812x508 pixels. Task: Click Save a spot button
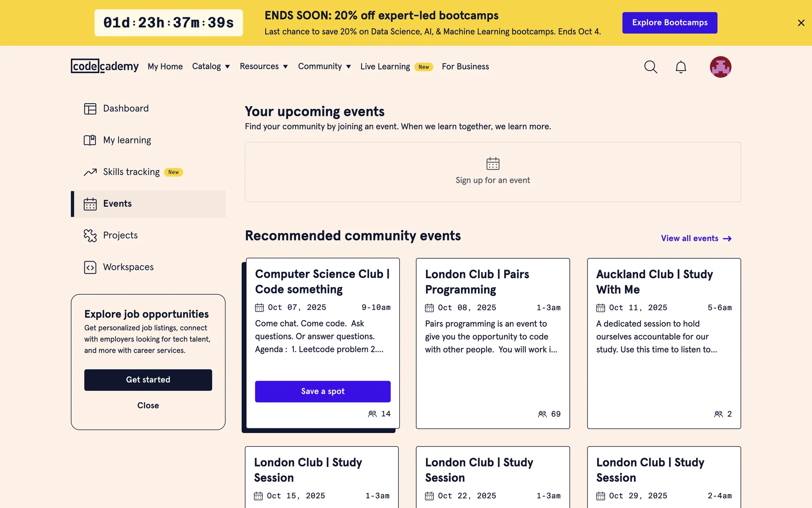click(322, 391)
